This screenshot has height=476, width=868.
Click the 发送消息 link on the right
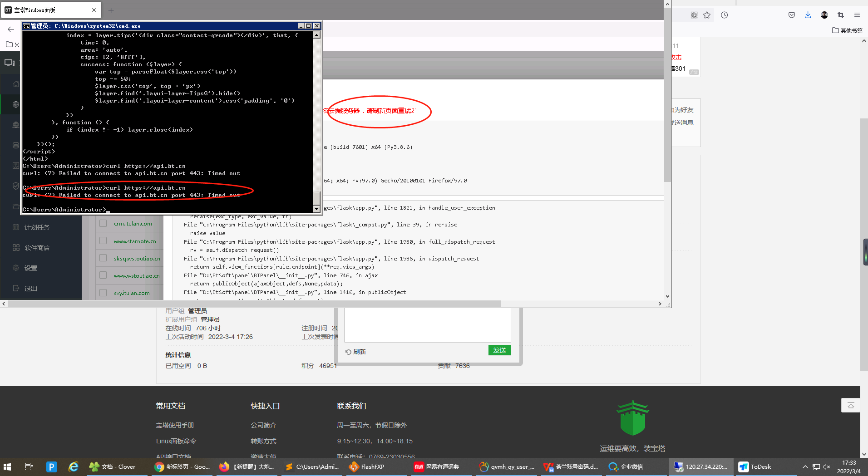[x=682, y=123]
